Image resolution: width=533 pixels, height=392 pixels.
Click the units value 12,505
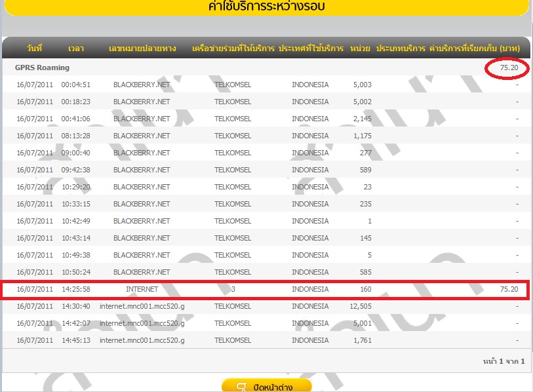point(361,306)
